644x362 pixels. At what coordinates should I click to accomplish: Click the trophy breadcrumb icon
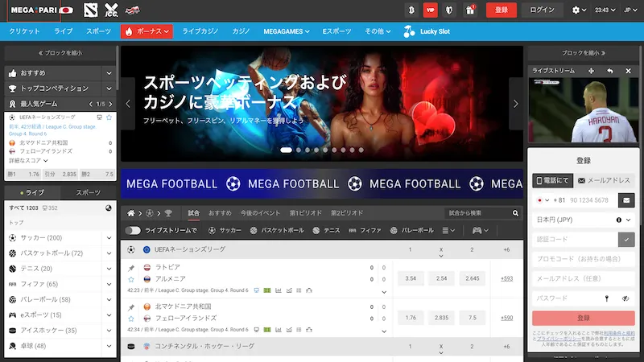[168, 213]
